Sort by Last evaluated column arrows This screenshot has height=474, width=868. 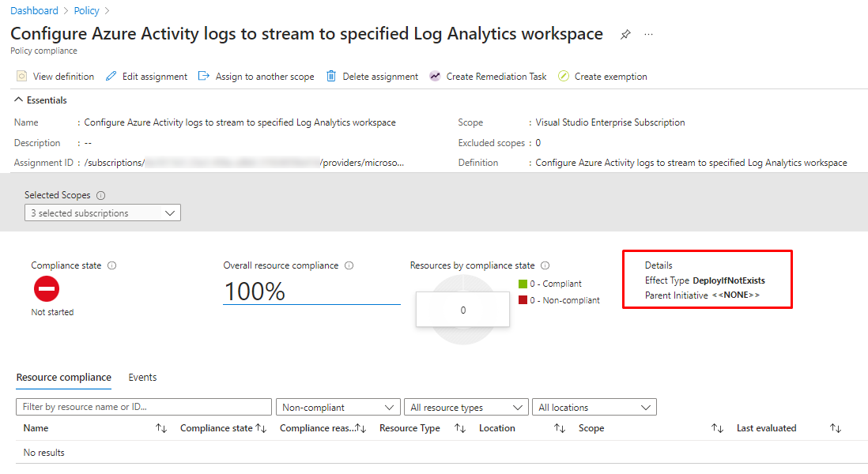pos(836,428)
